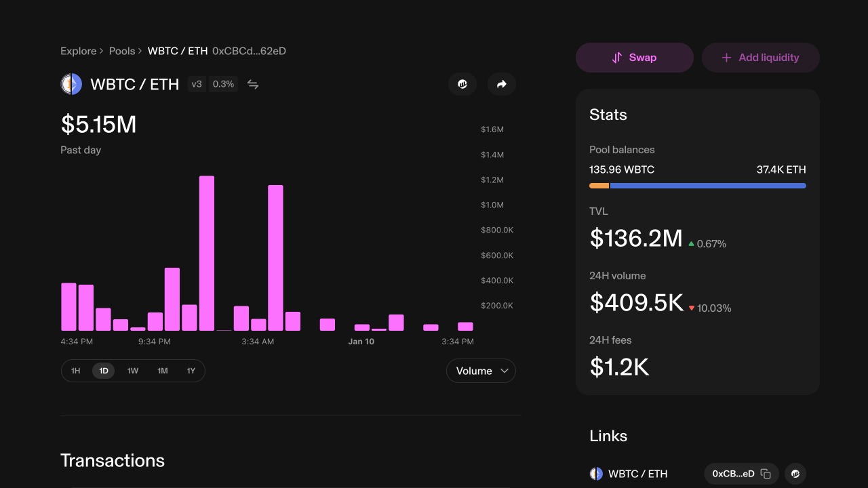Image resolution: width=868 pixels, height=488 pixels.
Task: Click the Stats heading
Action: pyautogui.click(x=608, y=115)
